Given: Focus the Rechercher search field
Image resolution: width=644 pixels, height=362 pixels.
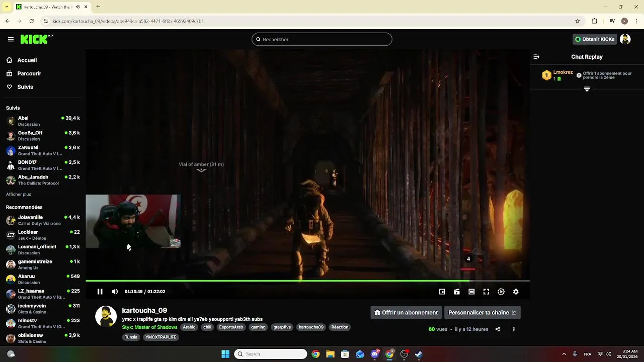Looking at the screenshot, I should click(322, 39).
